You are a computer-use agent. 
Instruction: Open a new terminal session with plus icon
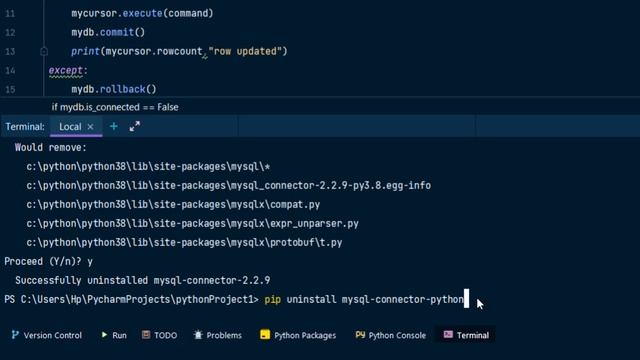pos(114,127)
